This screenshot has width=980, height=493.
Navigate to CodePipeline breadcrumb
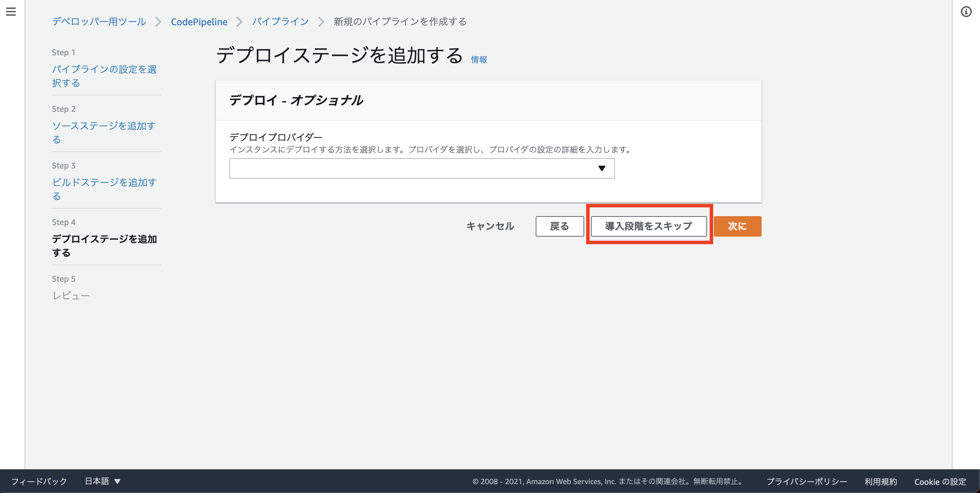tap(199, 22)
